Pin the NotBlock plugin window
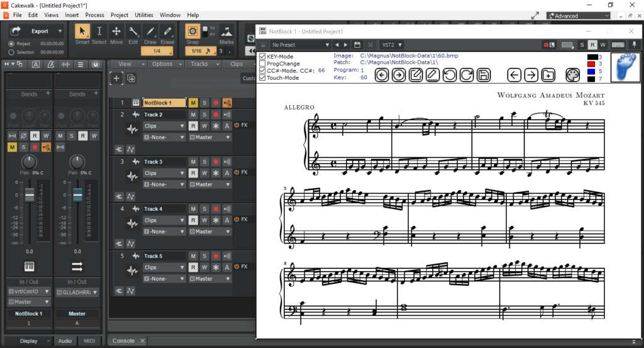644x348 pixels. [634, 45]
